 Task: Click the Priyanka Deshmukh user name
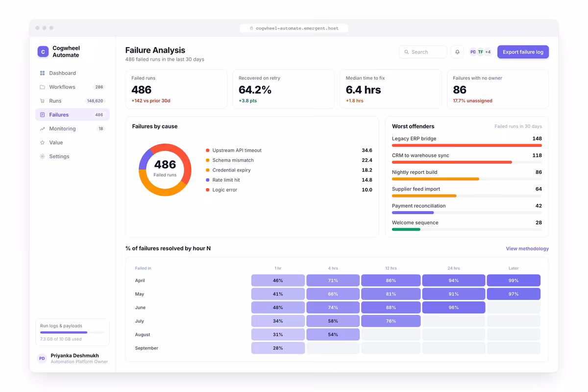[75, 356]
